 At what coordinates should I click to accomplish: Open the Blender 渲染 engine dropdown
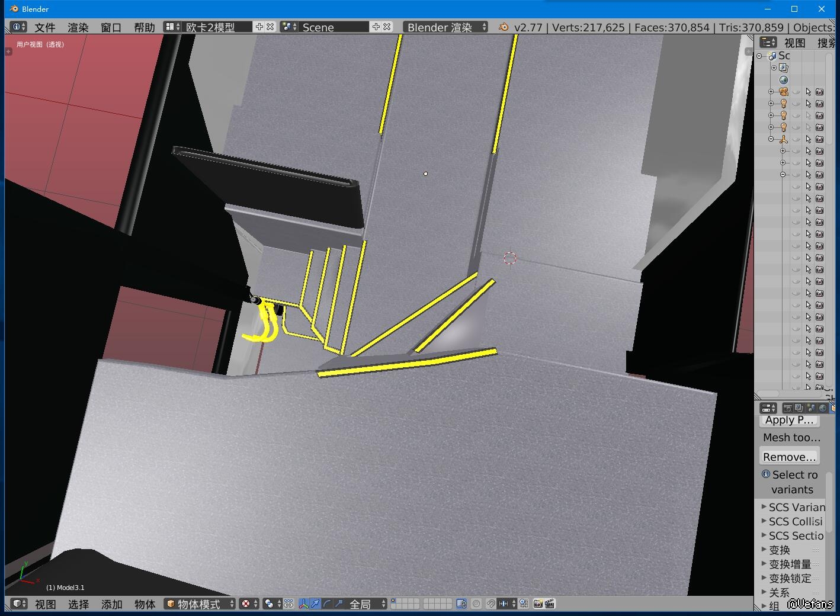445,27
